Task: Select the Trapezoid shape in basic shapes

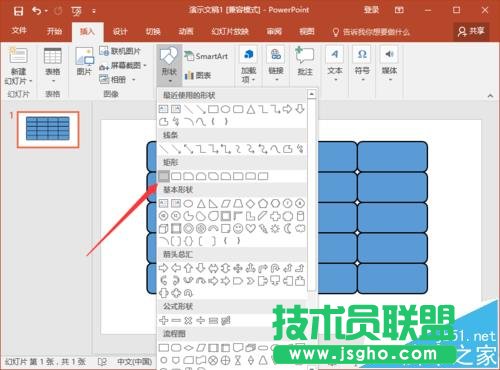Action: [x=238, y=203]
